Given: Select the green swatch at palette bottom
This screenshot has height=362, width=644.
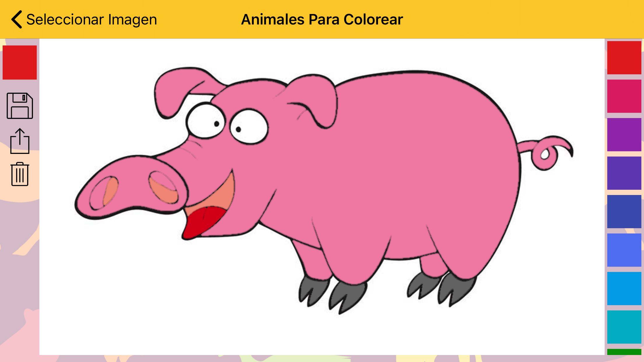Looking at the screenshot, I should (x=624, y=352).
